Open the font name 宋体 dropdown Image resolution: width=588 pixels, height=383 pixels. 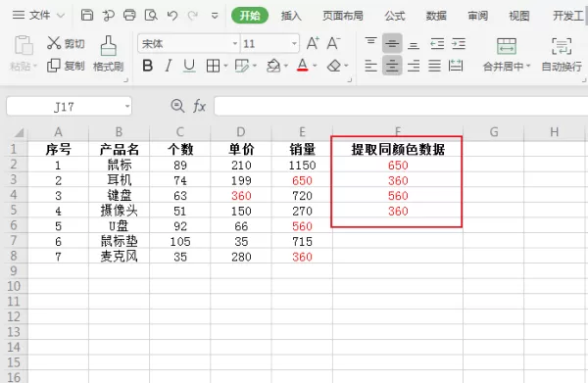click(x=235, y=43)
